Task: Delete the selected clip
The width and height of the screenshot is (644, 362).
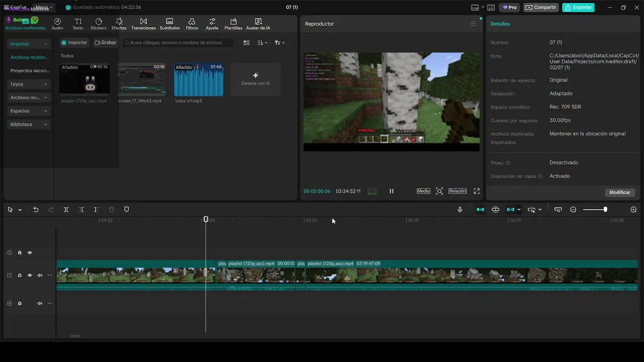Action: (x=112, y=210)
